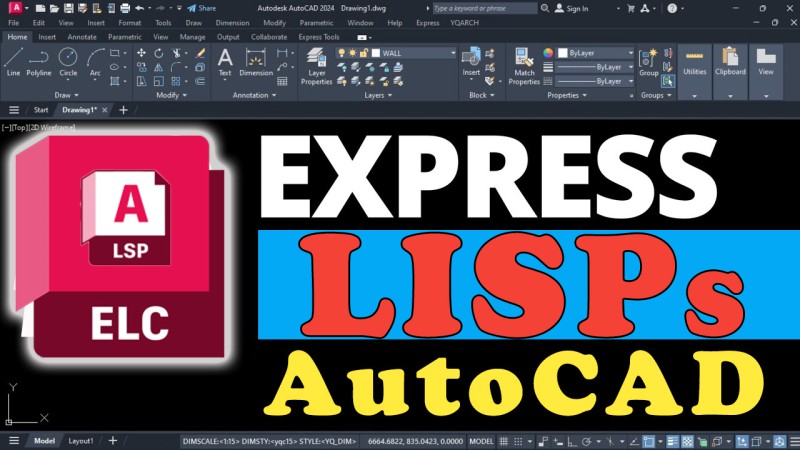
Task: Toggle polar tracking in status bar
Action: point(587,441)
